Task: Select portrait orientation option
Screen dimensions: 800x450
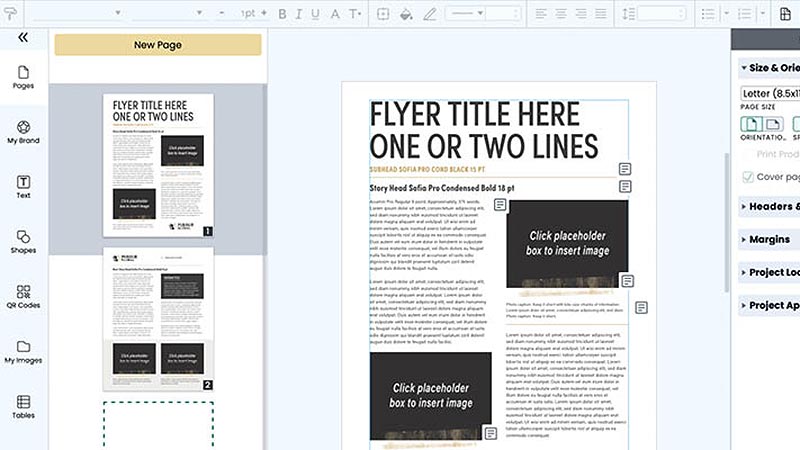Action: (x=751, y=124)
